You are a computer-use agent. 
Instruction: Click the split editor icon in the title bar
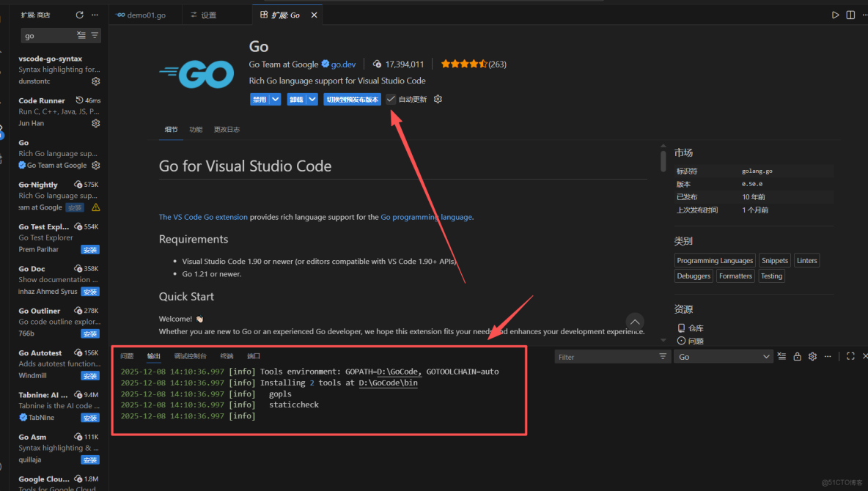point(853,15)
